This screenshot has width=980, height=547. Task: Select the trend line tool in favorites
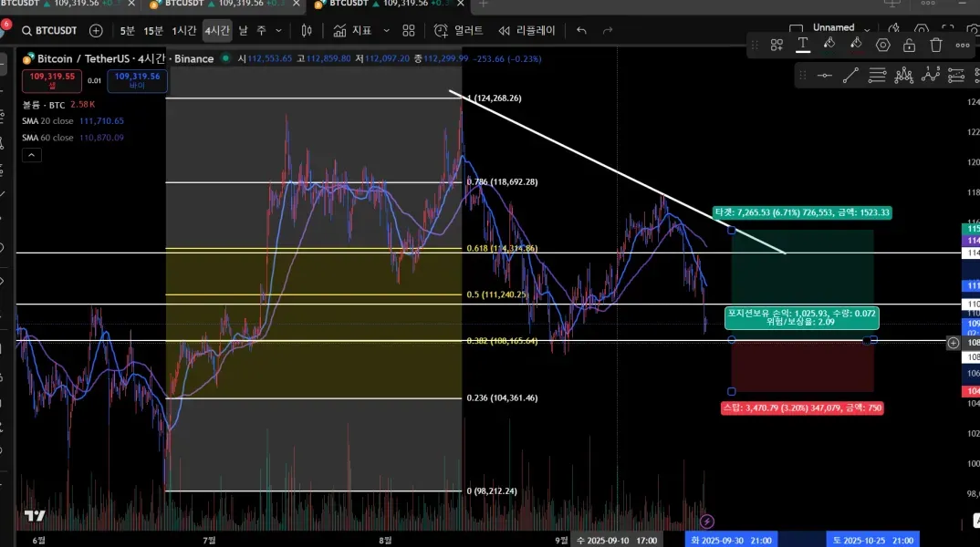(850, 76)
